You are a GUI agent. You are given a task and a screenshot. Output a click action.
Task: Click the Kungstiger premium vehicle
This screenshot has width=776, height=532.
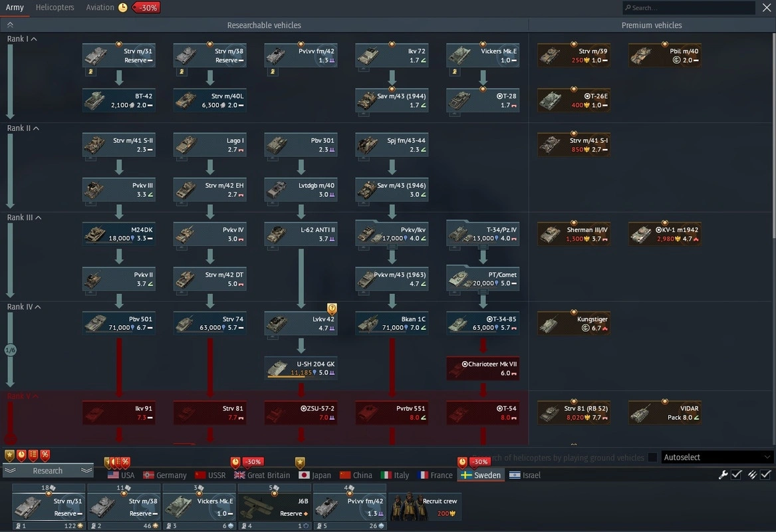tap(573, 324)
